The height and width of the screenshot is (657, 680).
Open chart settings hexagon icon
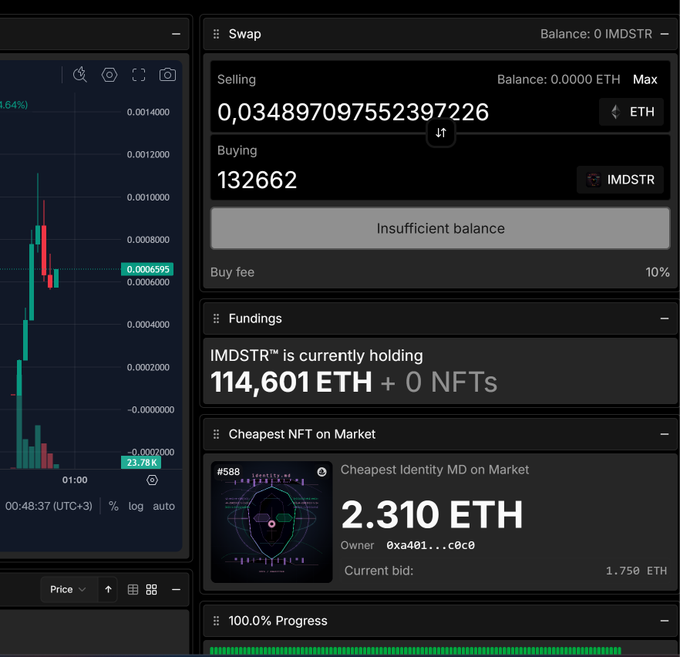pos(109,75)
